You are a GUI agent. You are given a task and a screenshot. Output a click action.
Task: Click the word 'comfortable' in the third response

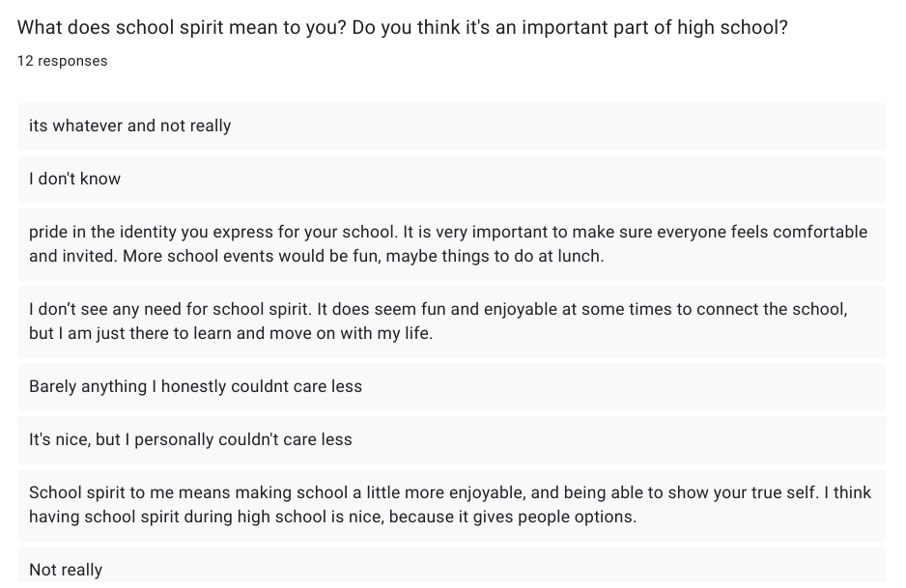(x=820, y=232)
